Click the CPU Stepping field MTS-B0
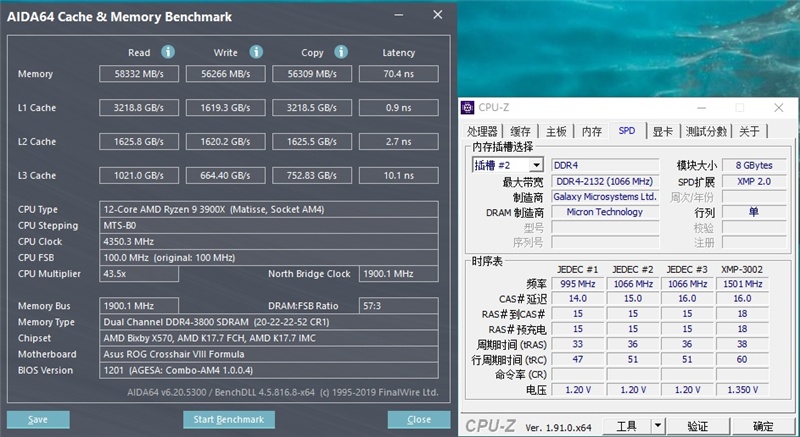Screen dimensions: 800x437 [269, 225]
